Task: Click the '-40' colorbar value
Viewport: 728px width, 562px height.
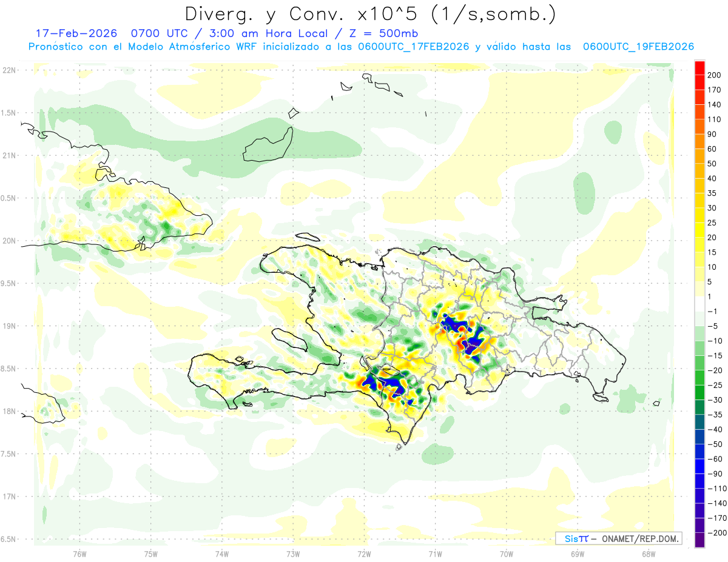Action: (716, 429)
